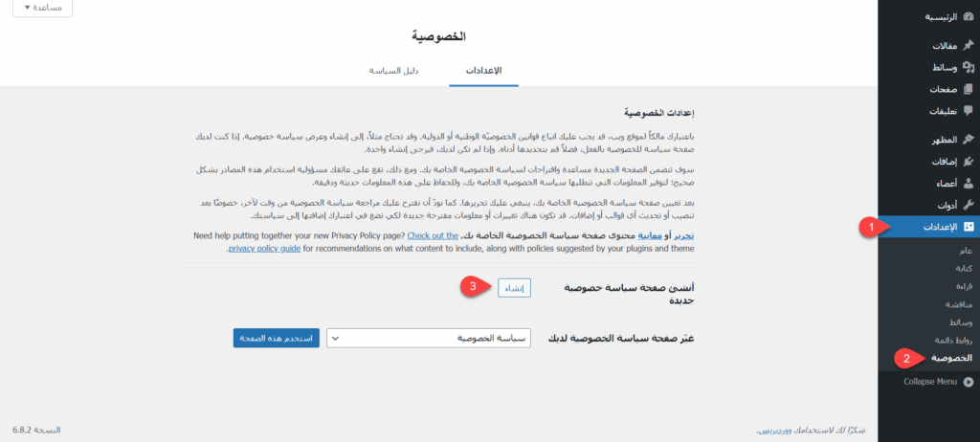Click the dashboard icon next to الرئيسية
The width and height of the screenshot is (980, 442).
coord(969,17)
